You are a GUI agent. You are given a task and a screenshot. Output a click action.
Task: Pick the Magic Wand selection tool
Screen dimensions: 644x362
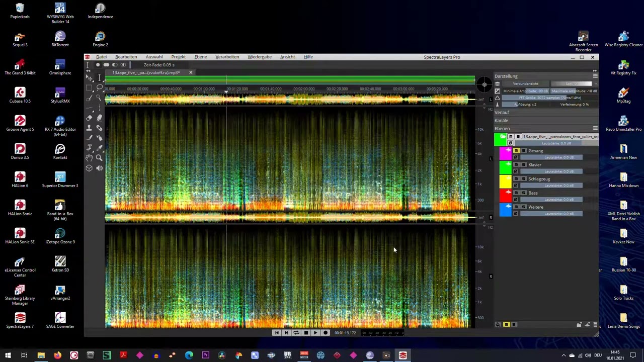99,98
